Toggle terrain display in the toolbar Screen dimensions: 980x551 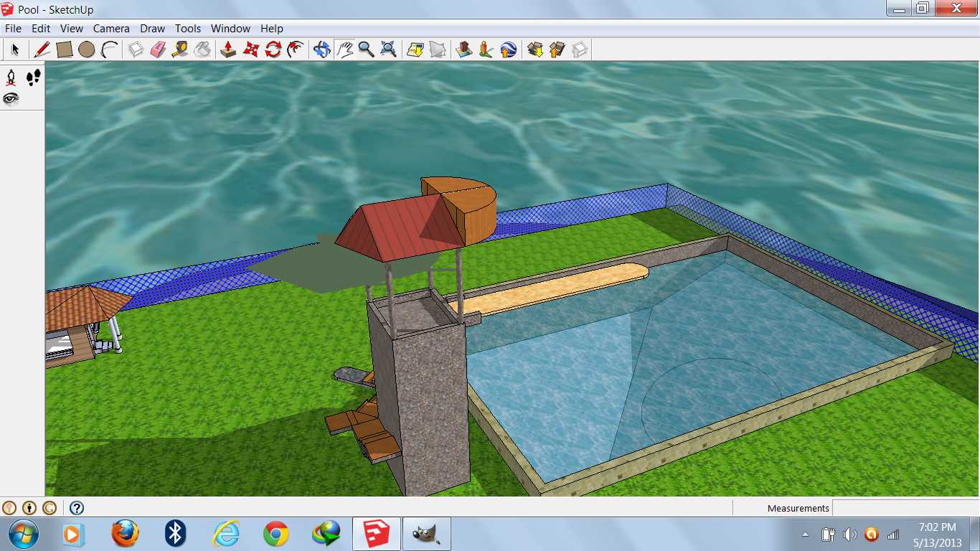point(438,50)
